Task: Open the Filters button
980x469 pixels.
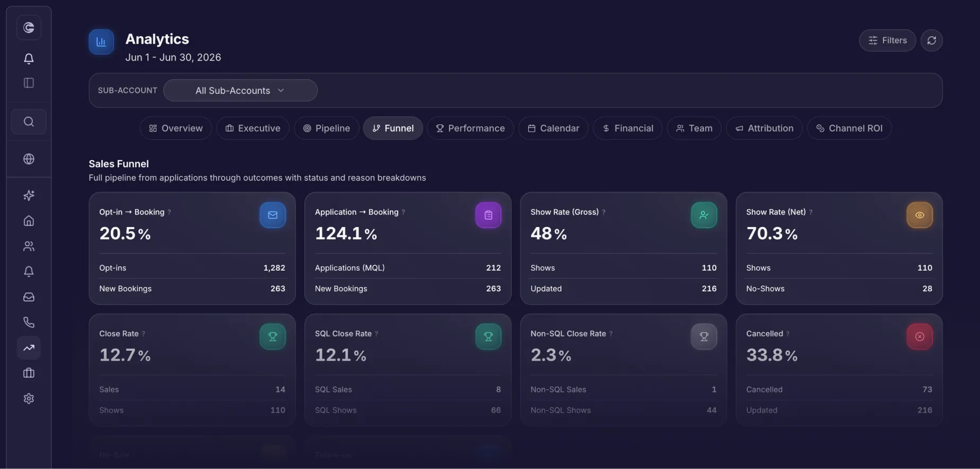Action: pyautogui.click(x=887, y=40)
